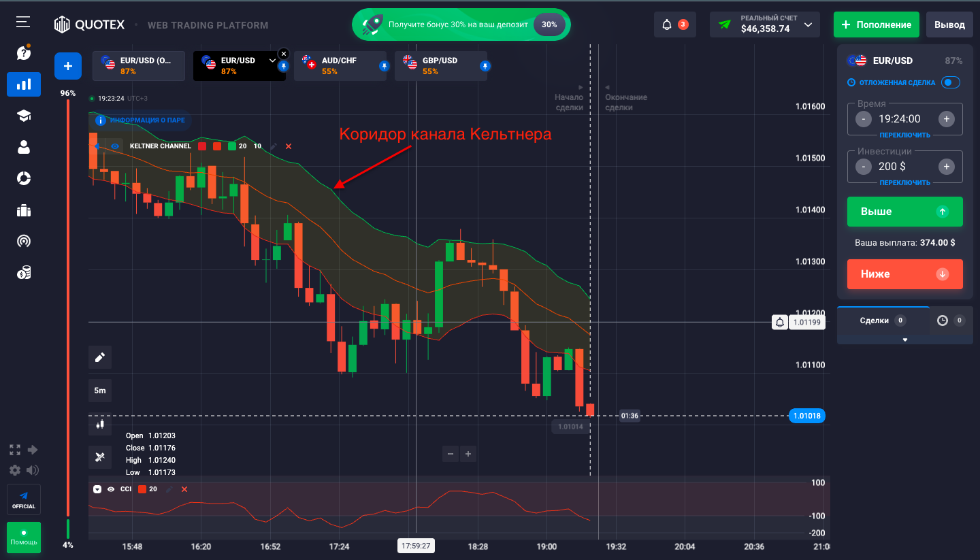Screen dimensions: 980x560
Task: Toggle Keltner Channel visibility eye icon
Action: click(x=115, y=146)
